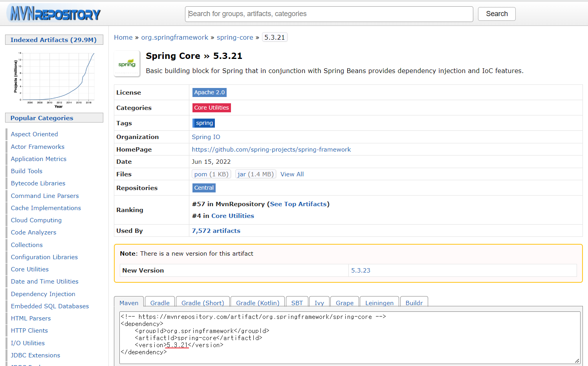Open the Apache 2.0 license badge
This screenshot has width=588, height=366.
209,92
